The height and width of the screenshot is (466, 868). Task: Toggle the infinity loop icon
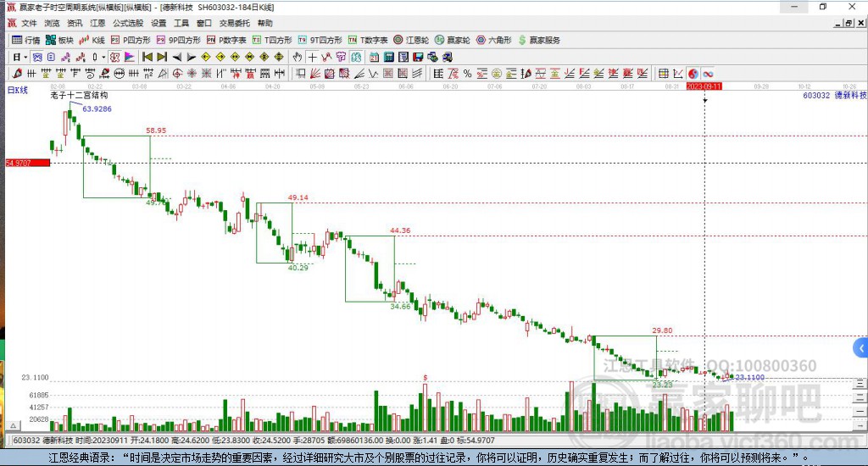pyautogui.click(x=708, y=73)
